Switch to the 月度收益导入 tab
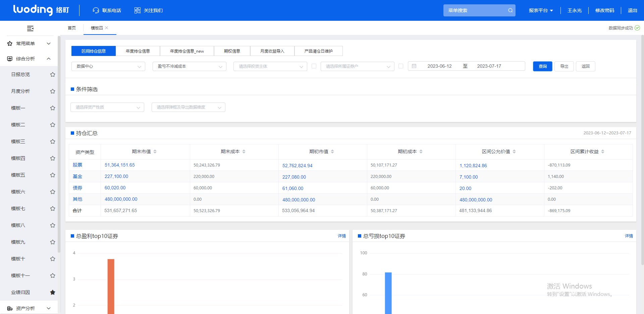The height and width of the screenshot is (314, 644). (272, 51)
